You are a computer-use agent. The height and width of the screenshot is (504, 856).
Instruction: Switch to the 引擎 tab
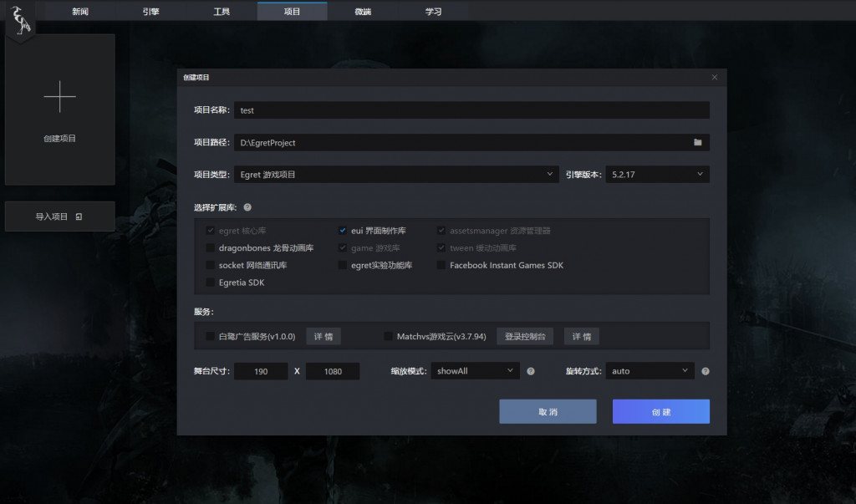pyautogui.click(x=150, y=12)
